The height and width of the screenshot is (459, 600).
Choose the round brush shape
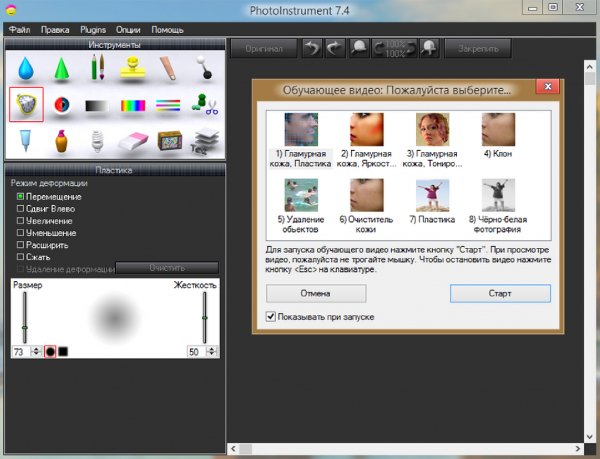pos(50,351)
